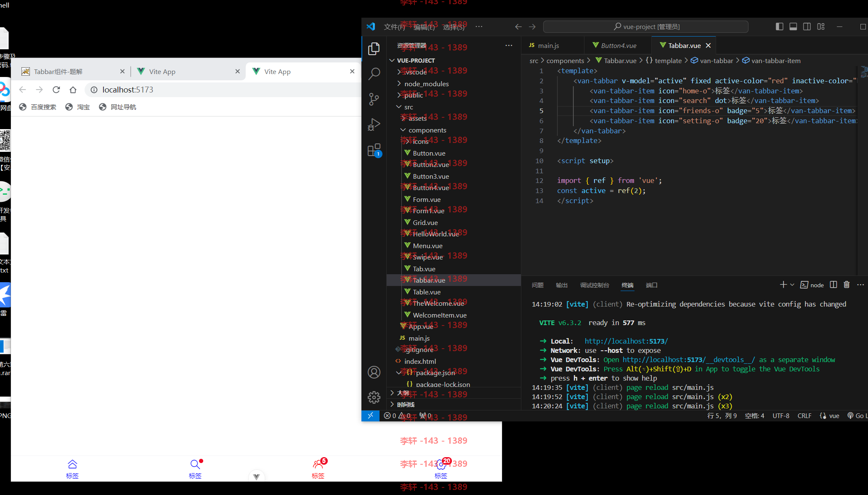Open the customize layout icon
This screenshot has width=868, height=495.
click(x=821, y=26)
